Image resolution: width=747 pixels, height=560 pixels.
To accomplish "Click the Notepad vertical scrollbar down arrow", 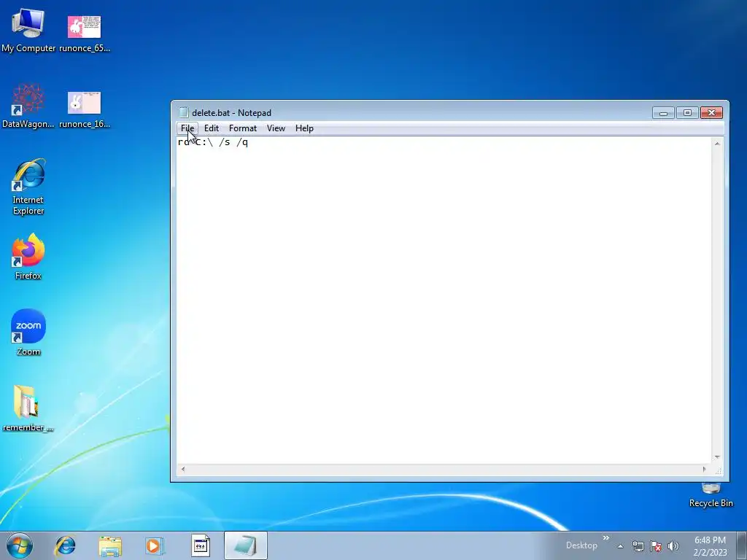I will (x=717, y=458).
